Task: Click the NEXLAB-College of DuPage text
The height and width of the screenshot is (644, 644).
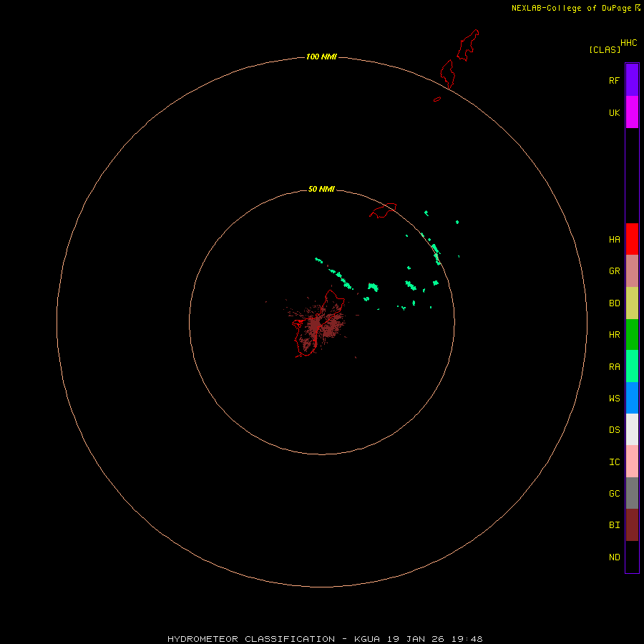Action: [571, 8]
